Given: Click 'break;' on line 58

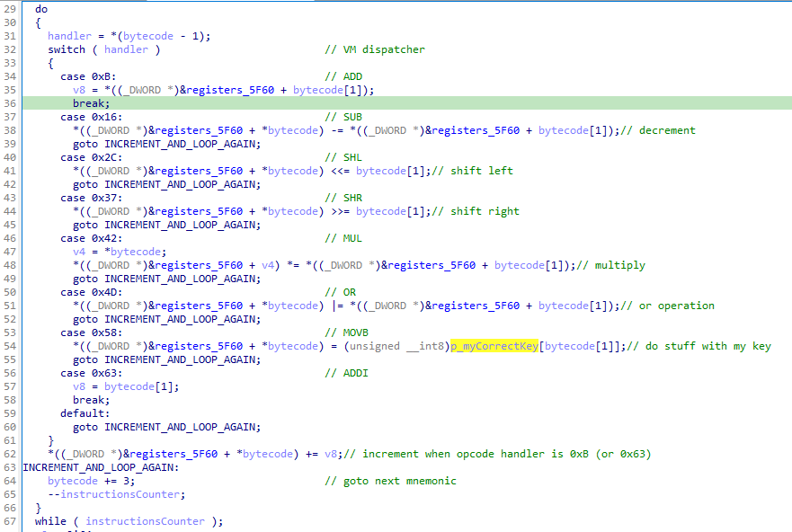Looking at the screenshot, I should click(92, 400).
